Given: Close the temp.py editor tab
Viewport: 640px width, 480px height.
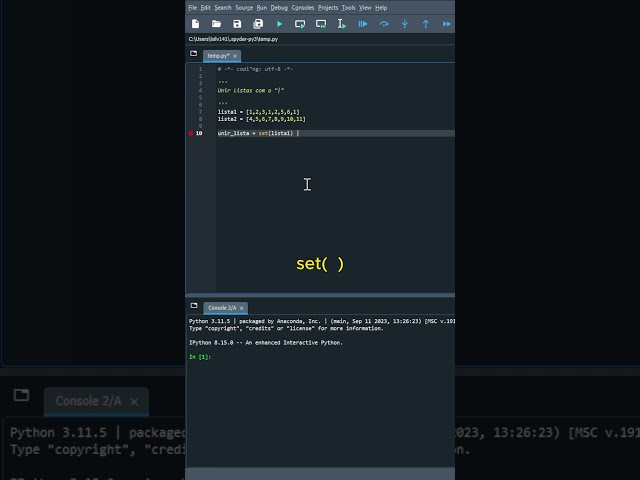Looking at the screenshot, I should [235, 56].
